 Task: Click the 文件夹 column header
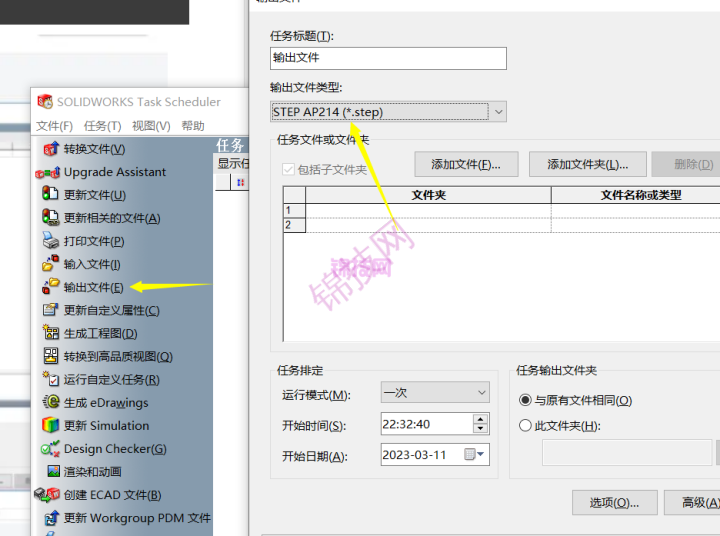tap(428, 195)
